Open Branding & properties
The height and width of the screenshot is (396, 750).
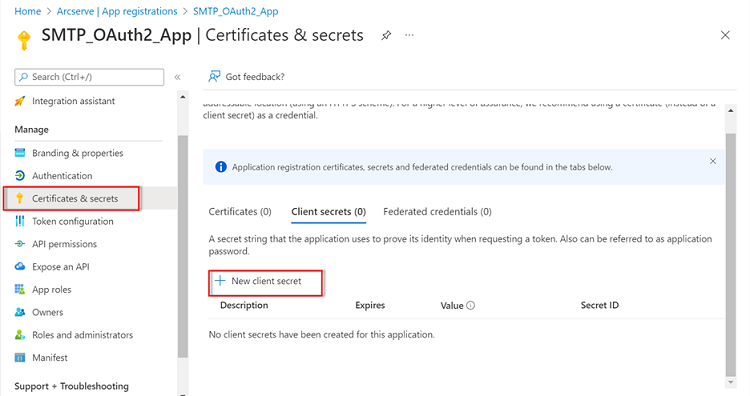tap(77, 153)
